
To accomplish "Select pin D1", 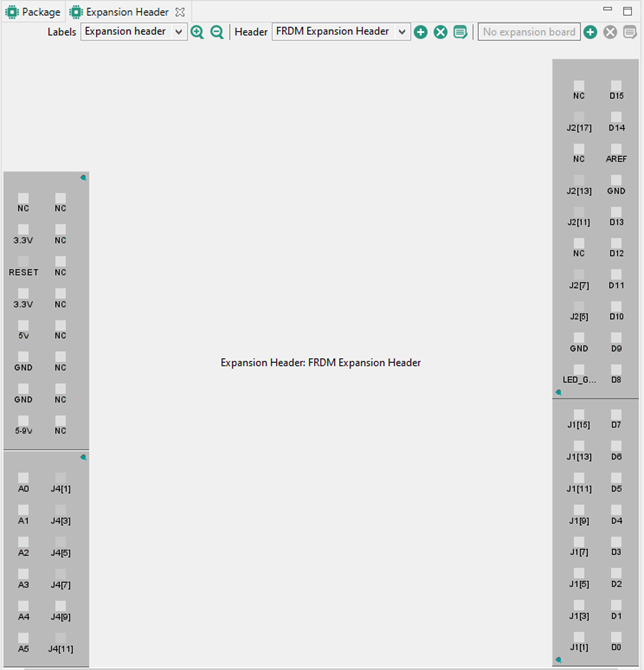I will pyautogui.click(x=616, y=605).
